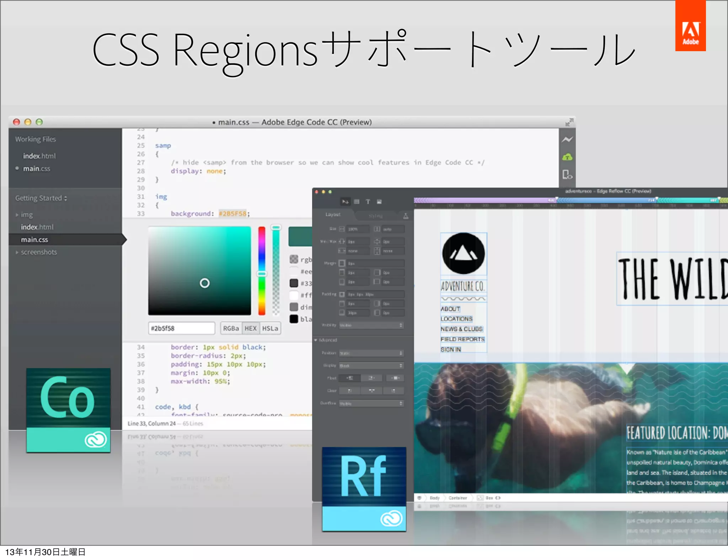Open the Position dropdown
Screen dimensions: 728x560
click(x=371, y=353)
